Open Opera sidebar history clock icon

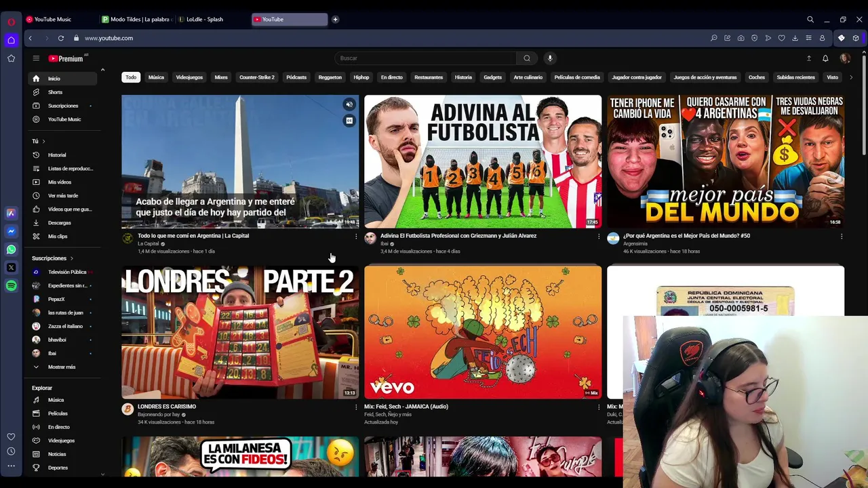(x=11, y=451)
